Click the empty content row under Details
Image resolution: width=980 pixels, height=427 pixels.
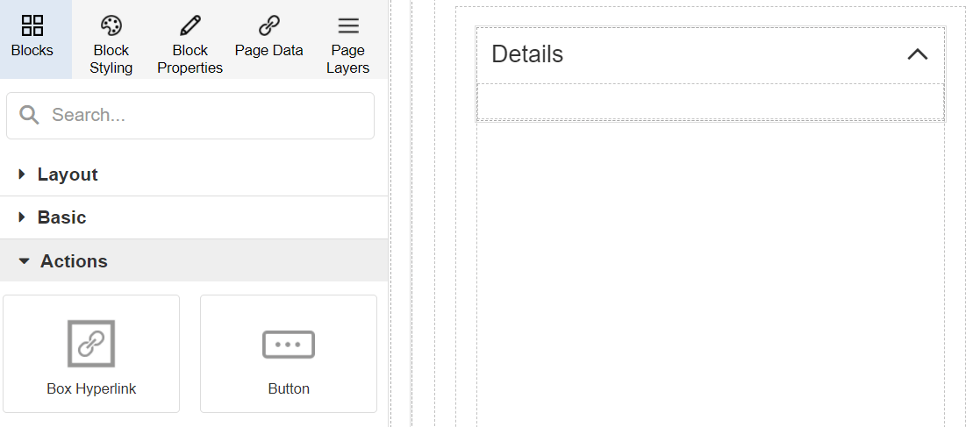[710, 102]
